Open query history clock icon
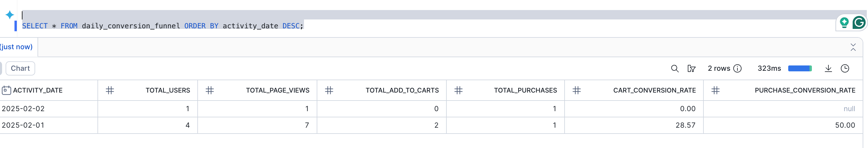This screenshot has width=868, height=148. click(x=845, y=69)
